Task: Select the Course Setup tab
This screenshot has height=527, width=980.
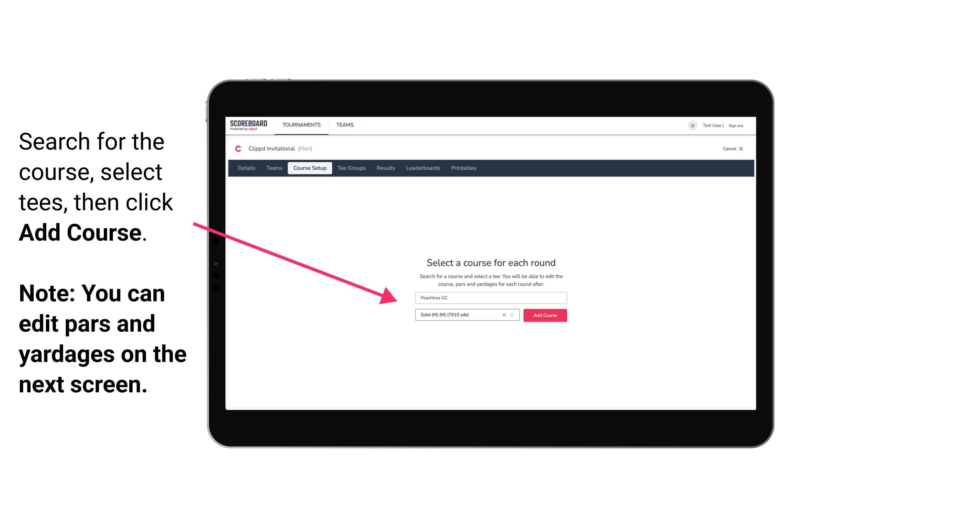Action: point(310,168)
